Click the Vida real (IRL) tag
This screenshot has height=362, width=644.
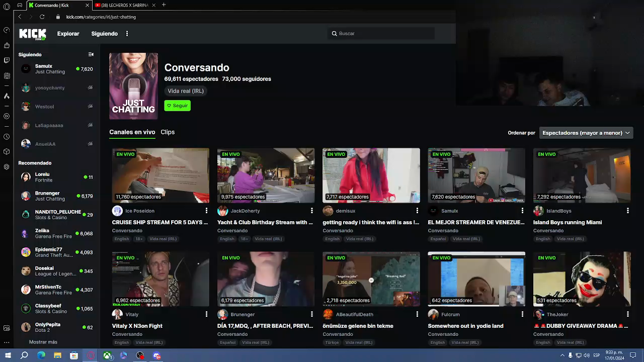(186, 91)
